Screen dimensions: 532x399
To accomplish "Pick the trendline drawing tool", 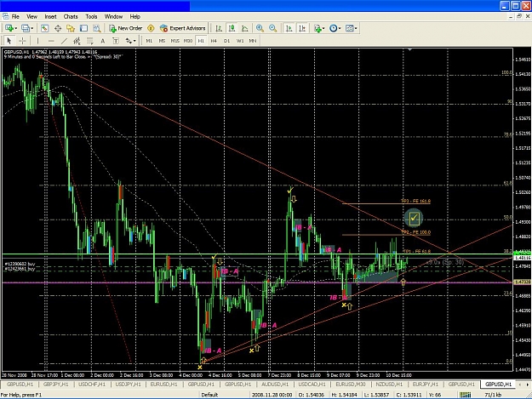I will (x=64, y=41).
